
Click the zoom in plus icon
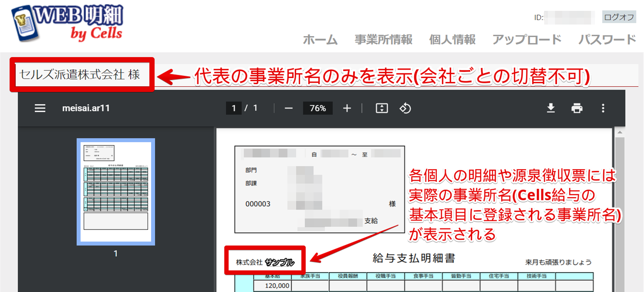pos(347,108)
